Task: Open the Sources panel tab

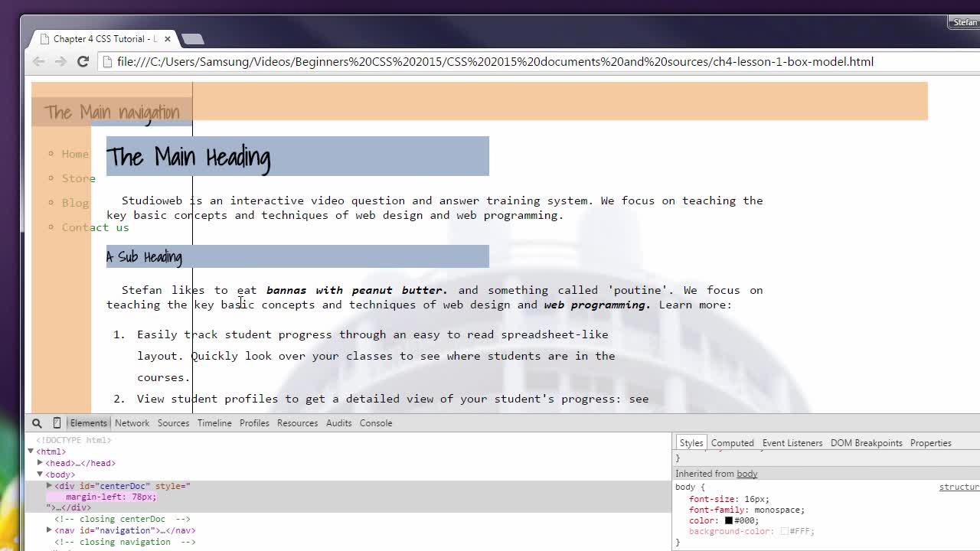Action: pyautogui.click(x=173, y=423)
